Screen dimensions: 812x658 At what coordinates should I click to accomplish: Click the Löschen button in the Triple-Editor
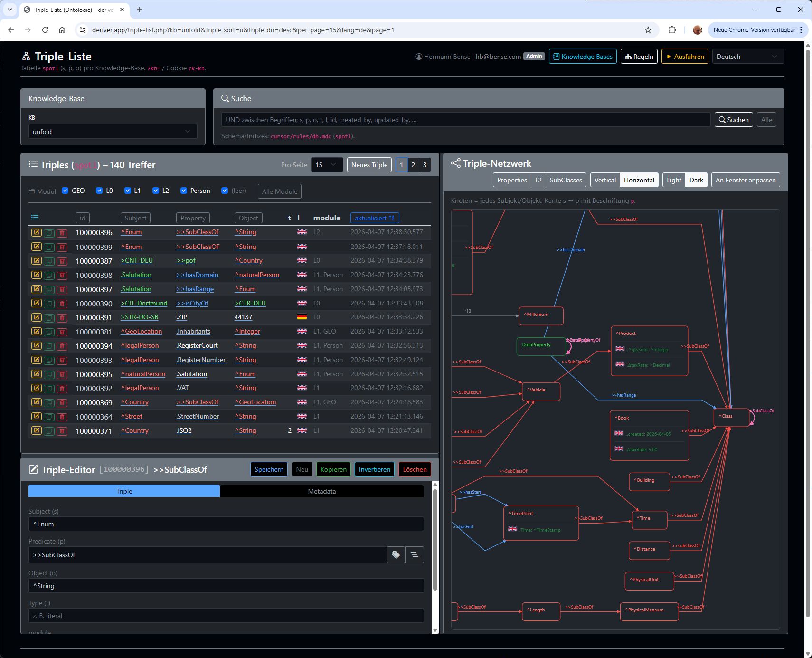point(415,469)
